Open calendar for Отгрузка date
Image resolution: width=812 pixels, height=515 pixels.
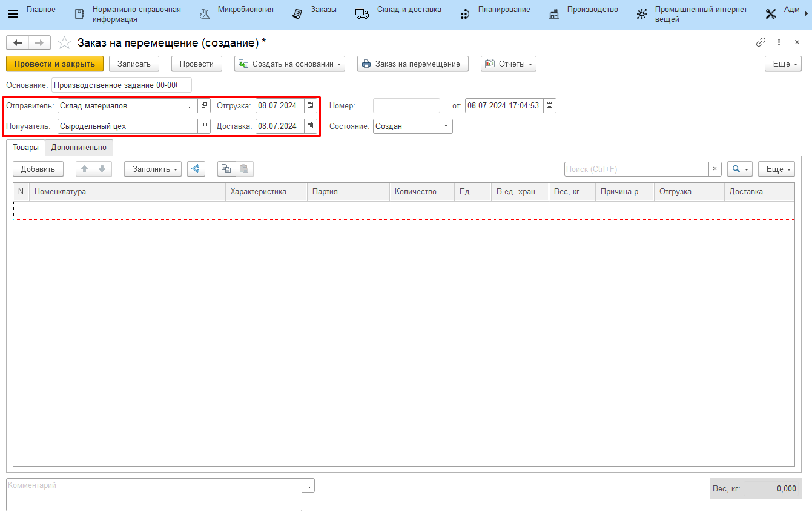point(311,106)
